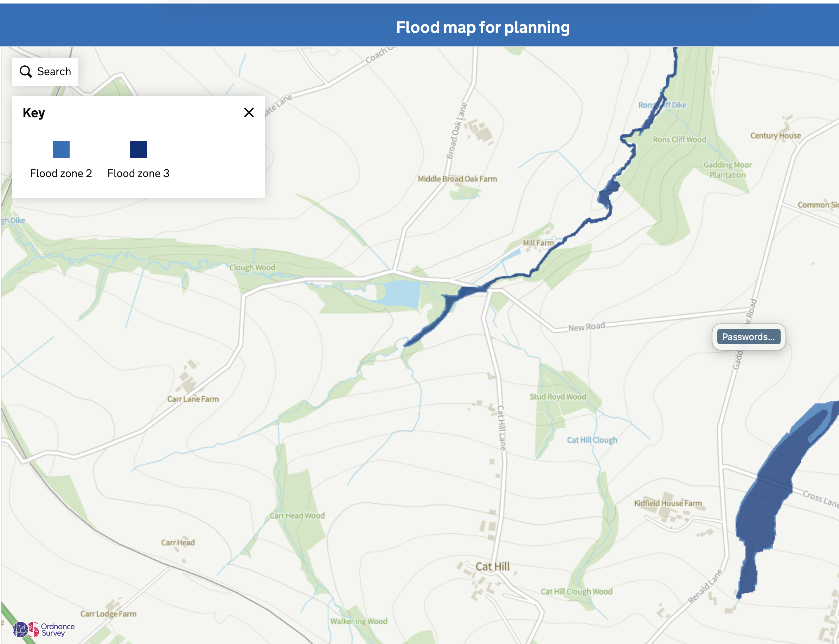
Task: Click the Cat Hill place label
Action: coord(493,566)
